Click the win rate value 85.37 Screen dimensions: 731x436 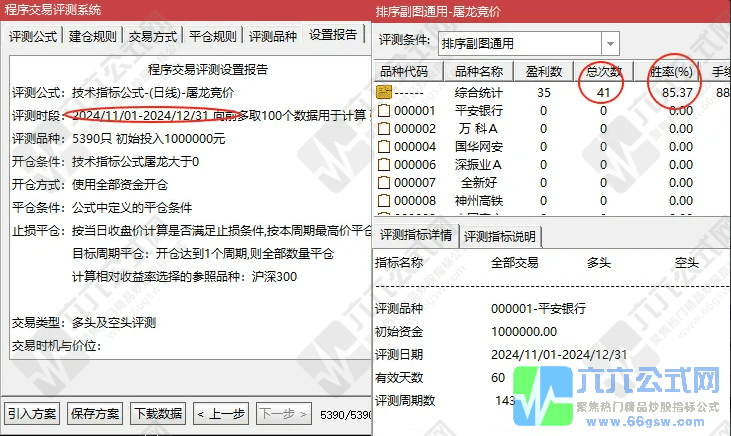(677, 92)
